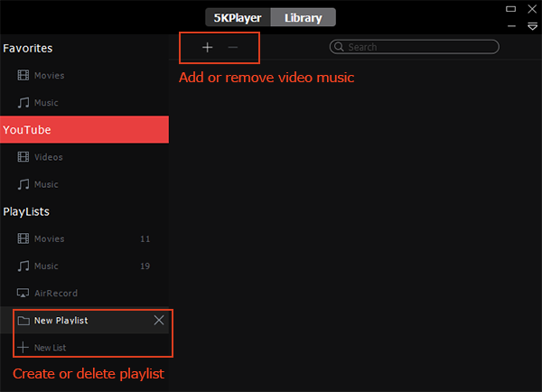The width and height of the screenshot is (542, 392).
Task: Click the film icon beside Favorites Movies
Action: point(23,75)
